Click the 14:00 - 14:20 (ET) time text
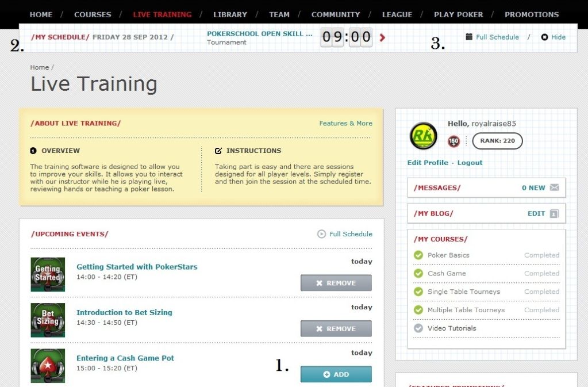Viewport: 588px width, 387px height. pos(107,277)
